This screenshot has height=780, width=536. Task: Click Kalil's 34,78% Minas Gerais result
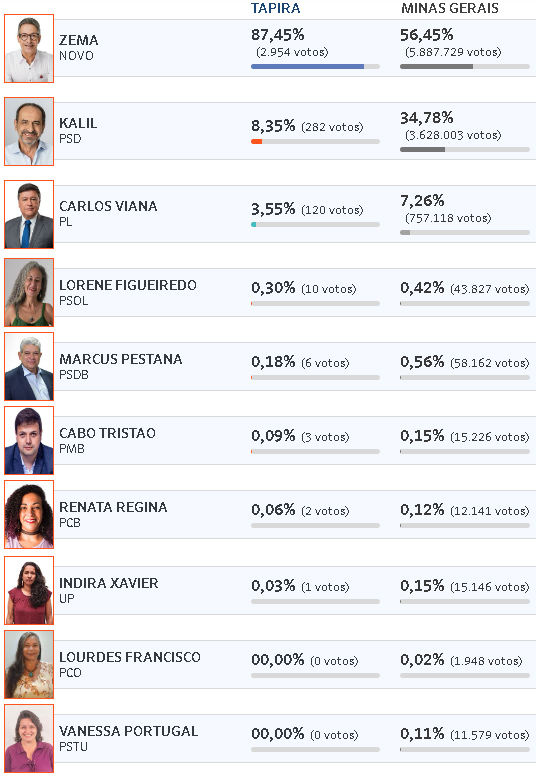coord(427,118)
